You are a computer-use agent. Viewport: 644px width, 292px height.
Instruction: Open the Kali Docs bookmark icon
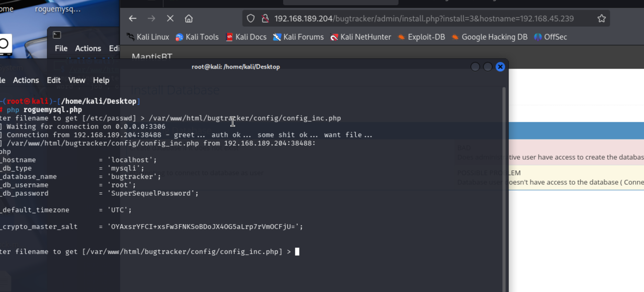(x=229, y=37)
